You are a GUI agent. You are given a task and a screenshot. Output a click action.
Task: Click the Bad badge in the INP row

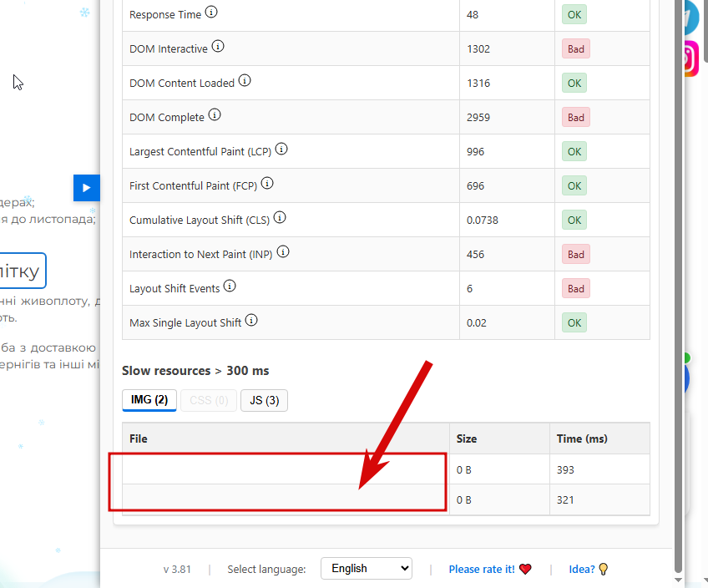tap(576, 254)
